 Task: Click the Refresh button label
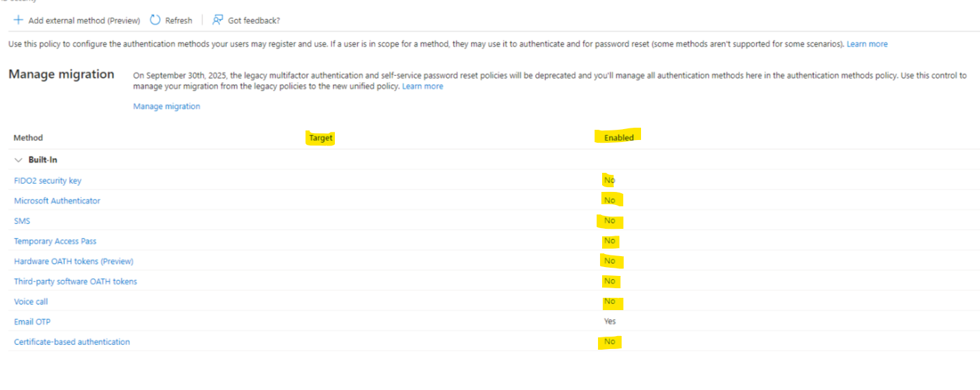pos(178,20)
